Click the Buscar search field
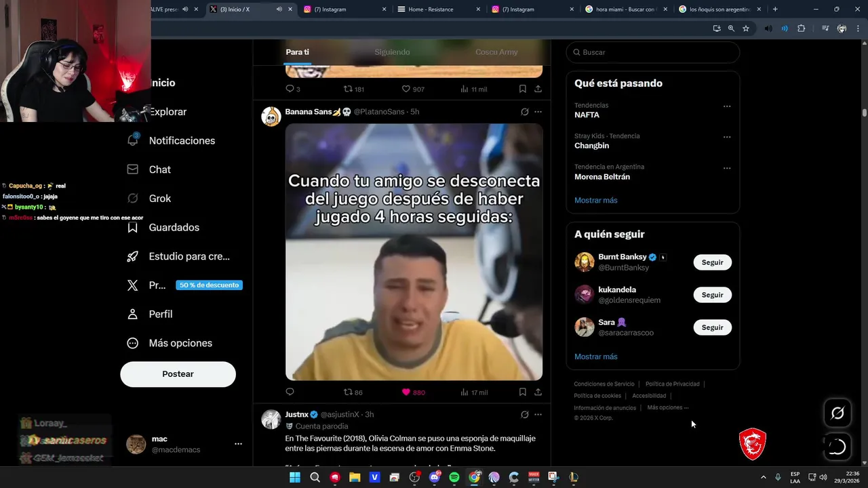The height and width of the screenshot is (488, 868). [653, 52]
